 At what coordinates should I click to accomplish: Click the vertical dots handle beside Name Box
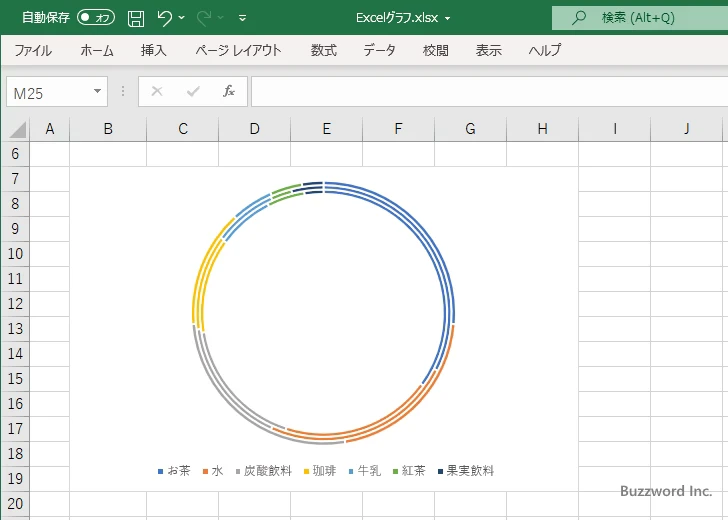pyautogui.click(x=123, y=91)
